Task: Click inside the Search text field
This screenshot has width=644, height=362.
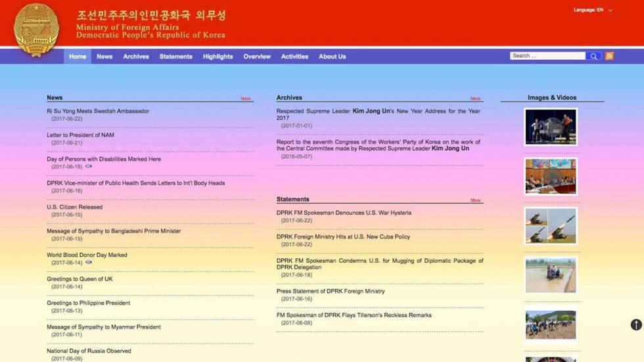Action: point(547,57)
